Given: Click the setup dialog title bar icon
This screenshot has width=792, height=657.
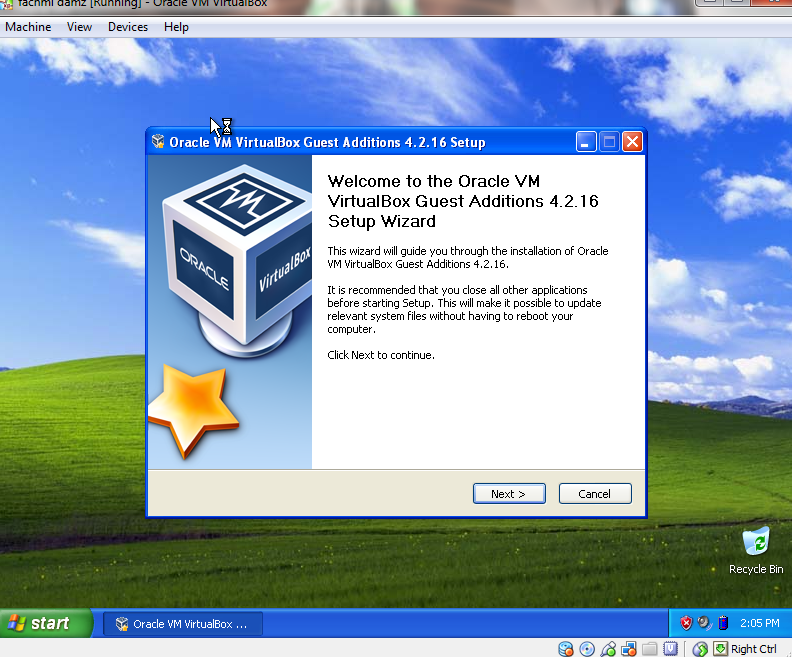Looking at the screenshot, I should pyautogui.click(x=158, y=142).
